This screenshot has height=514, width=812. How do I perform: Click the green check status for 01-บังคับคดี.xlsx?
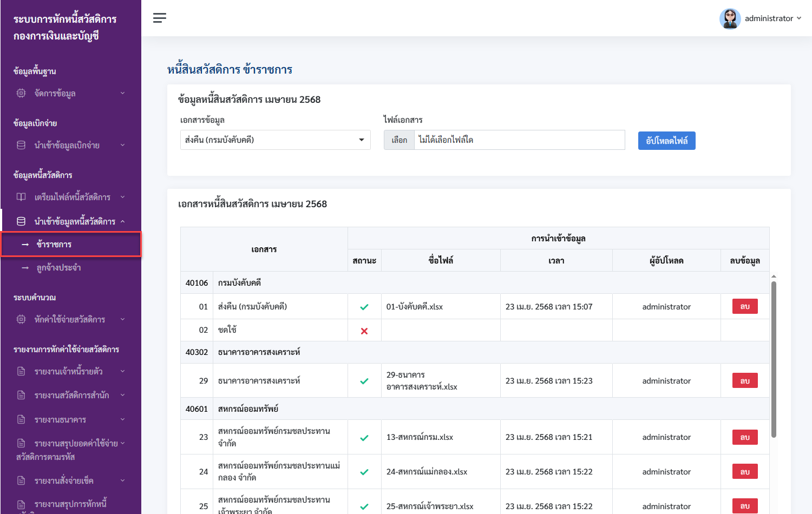click(364, 307)
